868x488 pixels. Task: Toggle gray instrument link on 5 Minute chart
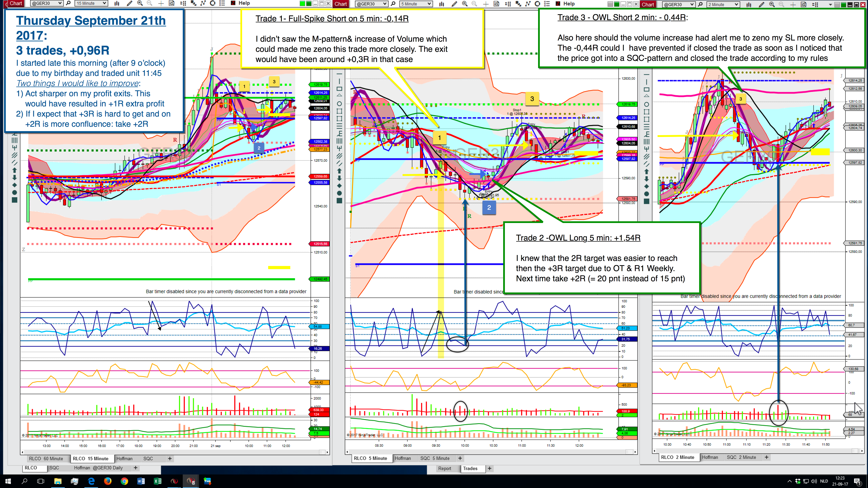pyautogui.click(x=610, y=4)
